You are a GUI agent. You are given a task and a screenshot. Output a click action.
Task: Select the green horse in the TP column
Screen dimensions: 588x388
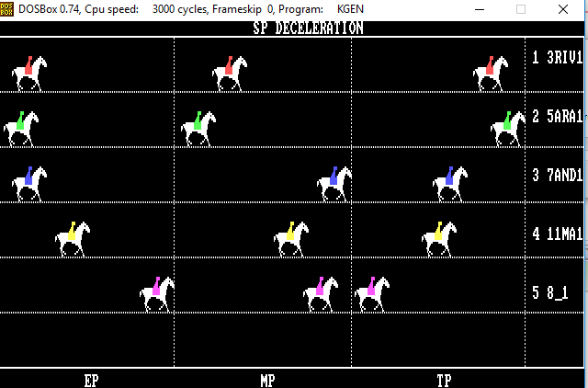pos(508,129)
